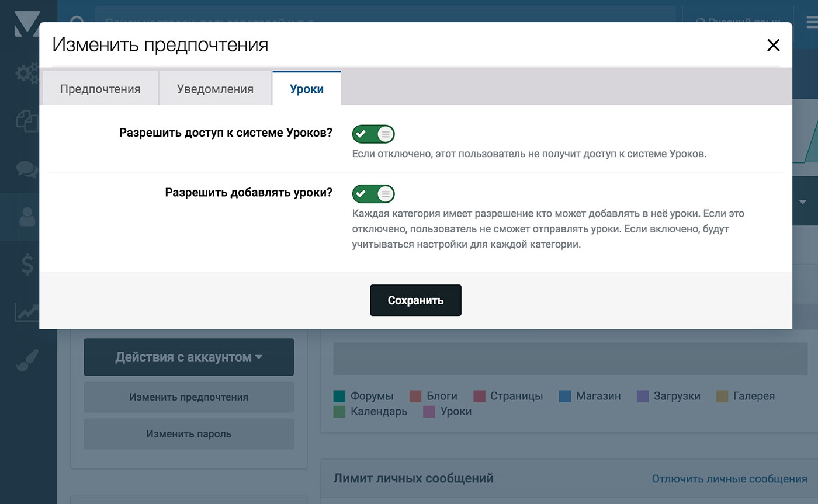The height and width of the screenshot is (504, 818).
Task: Select the Уроки tab
Action: click(307, 89)
